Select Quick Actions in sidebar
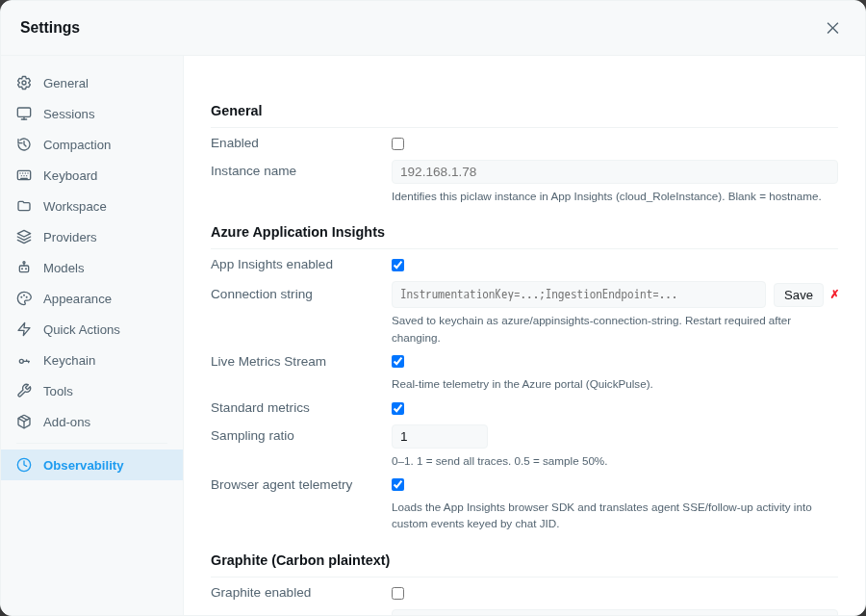 point(91,329)
